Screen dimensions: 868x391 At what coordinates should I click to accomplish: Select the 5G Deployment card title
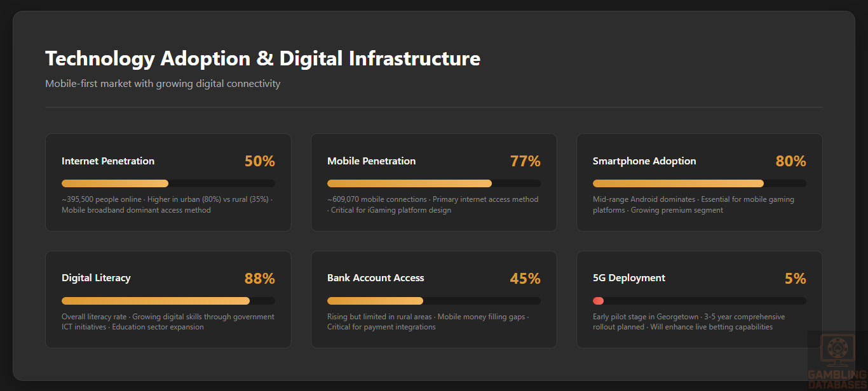click(x=629, y=278)
